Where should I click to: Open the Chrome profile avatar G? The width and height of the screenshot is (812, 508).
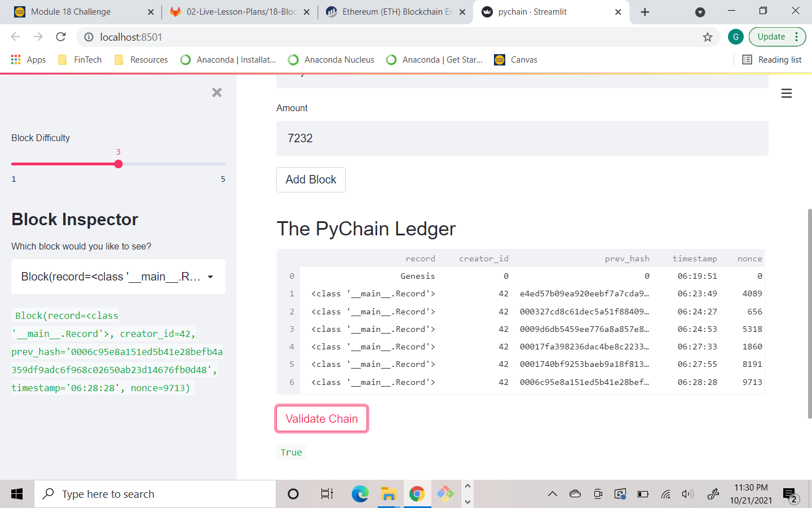pos(735,37)
